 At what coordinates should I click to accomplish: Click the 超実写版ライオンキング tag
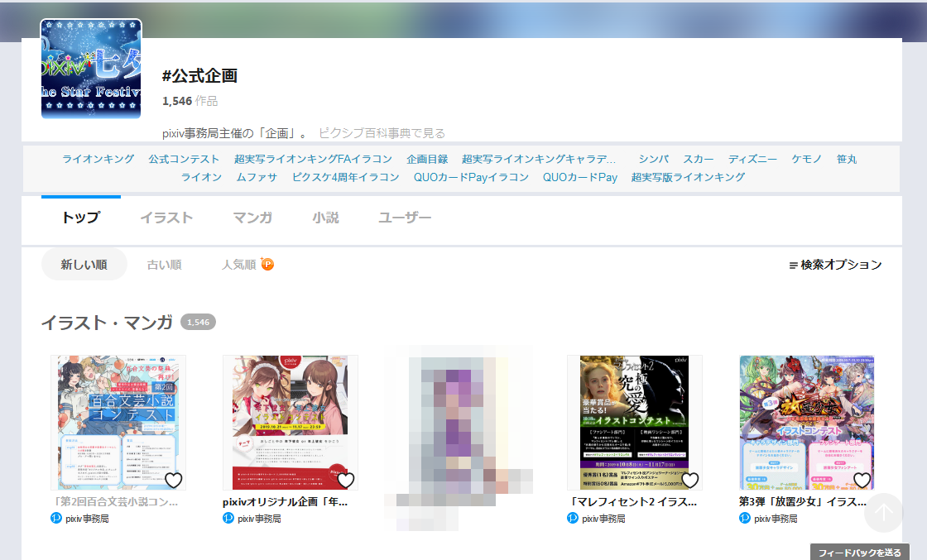pyautogui.click(x=688, y=177)
